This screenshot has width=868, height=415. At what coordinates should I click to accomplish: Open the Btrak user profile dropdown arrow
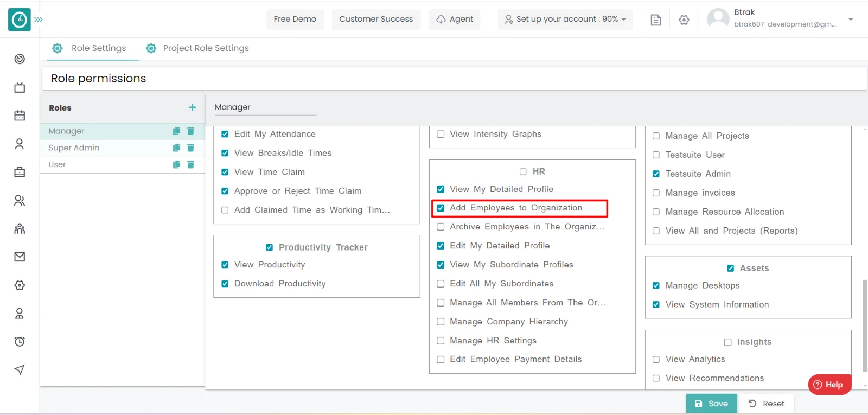pos(850,19)
